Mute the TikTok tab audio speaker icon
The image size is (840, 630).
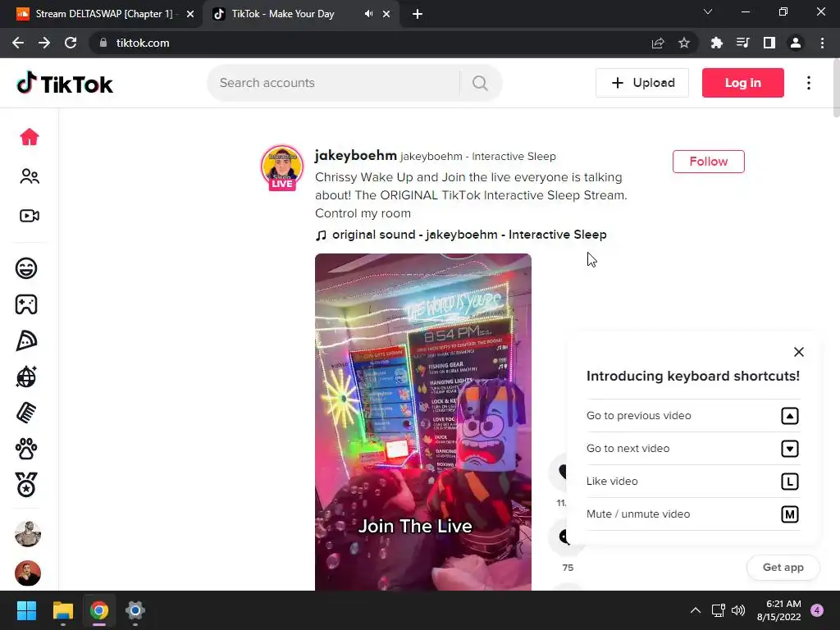coord(368,14)
